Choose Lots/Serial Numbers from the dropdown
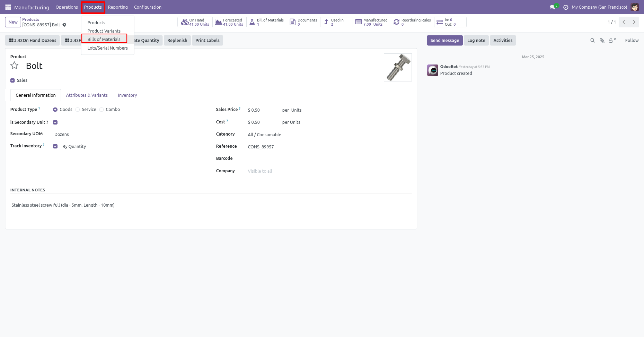Screen dimensions: 644x337 tap(108, 48)
